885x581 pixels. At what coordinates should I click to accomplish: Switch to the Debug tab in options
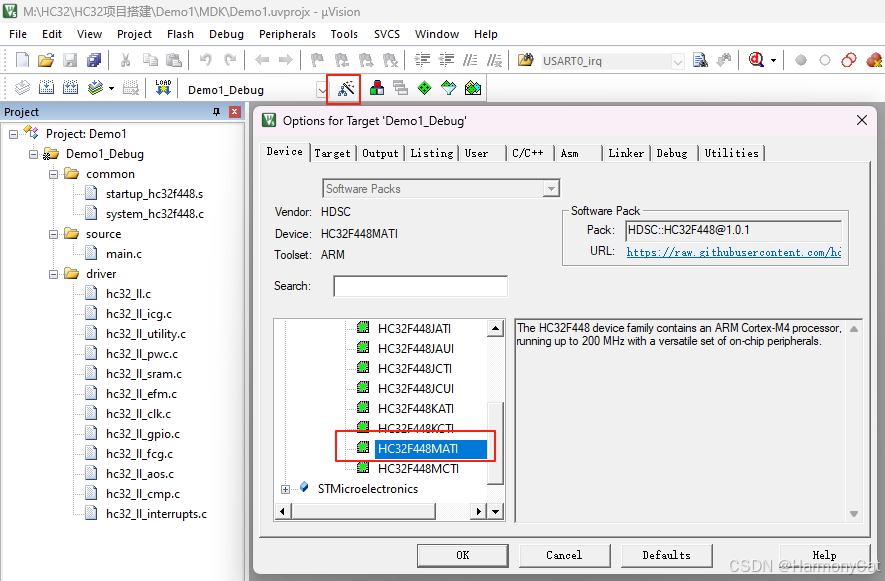pos(672,153)
